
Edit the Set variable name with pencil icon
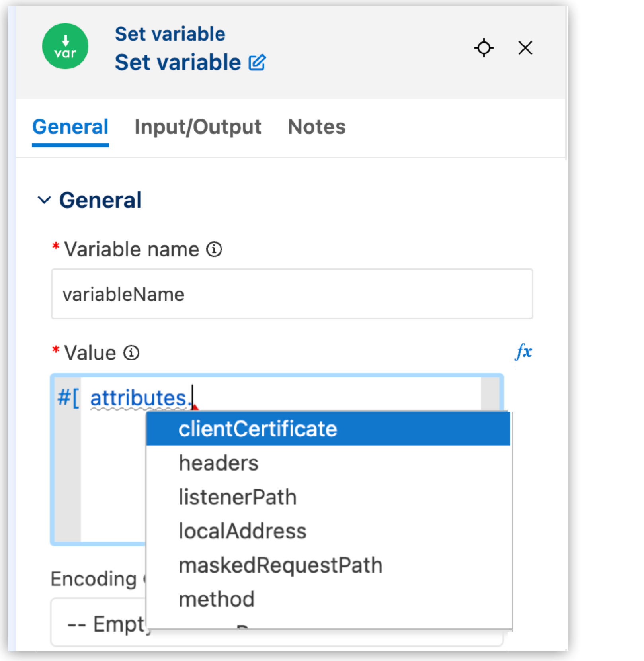point(257,63)
